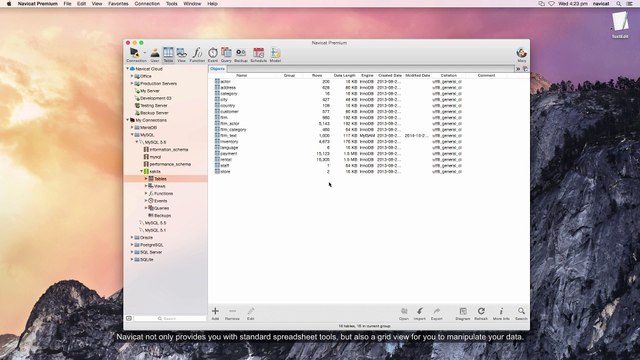Click the sidebar bottom-left panel icon

129,318
